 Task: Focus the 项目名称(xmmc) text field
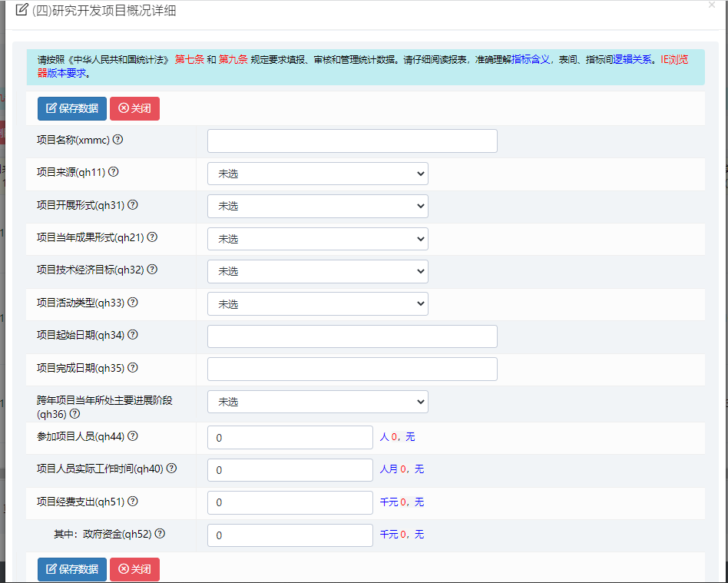pos(352,141)
